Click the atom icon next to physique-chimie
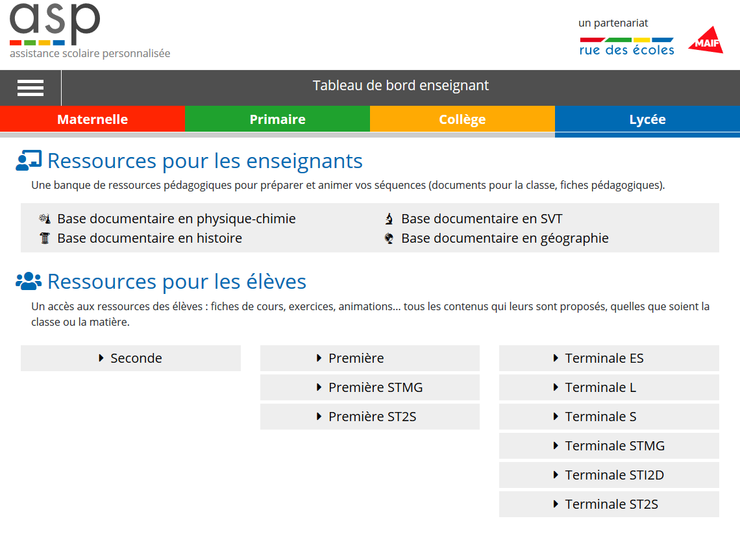 tap(44, 219)
